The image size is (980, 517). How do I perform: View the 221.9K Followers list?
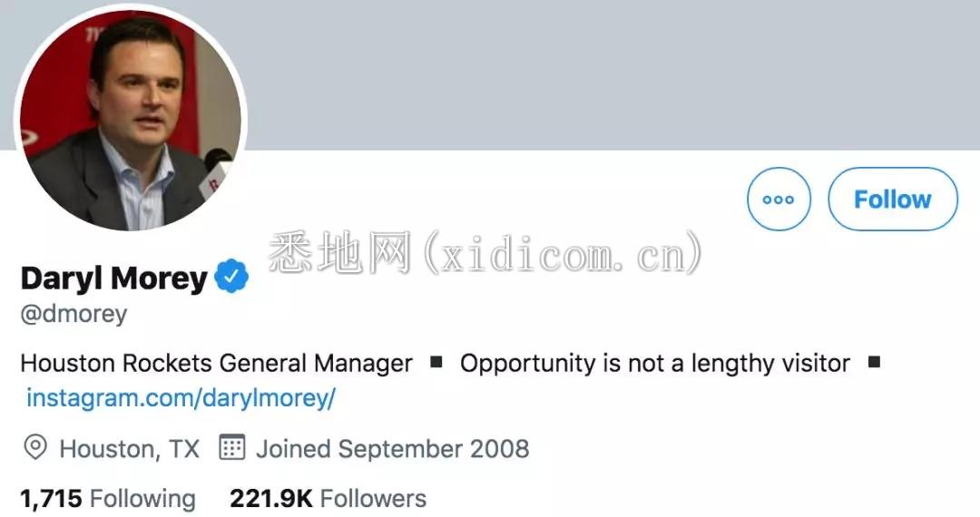coord(328,498)
